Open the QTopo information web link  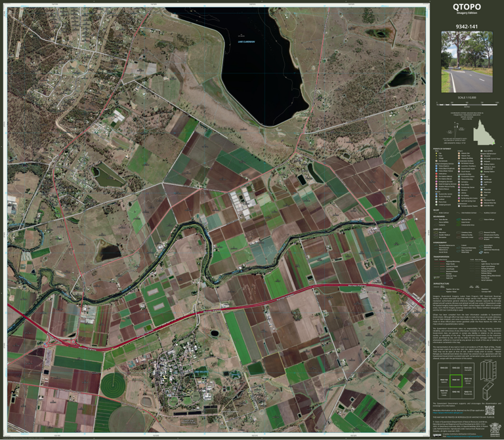pos(448,412)
